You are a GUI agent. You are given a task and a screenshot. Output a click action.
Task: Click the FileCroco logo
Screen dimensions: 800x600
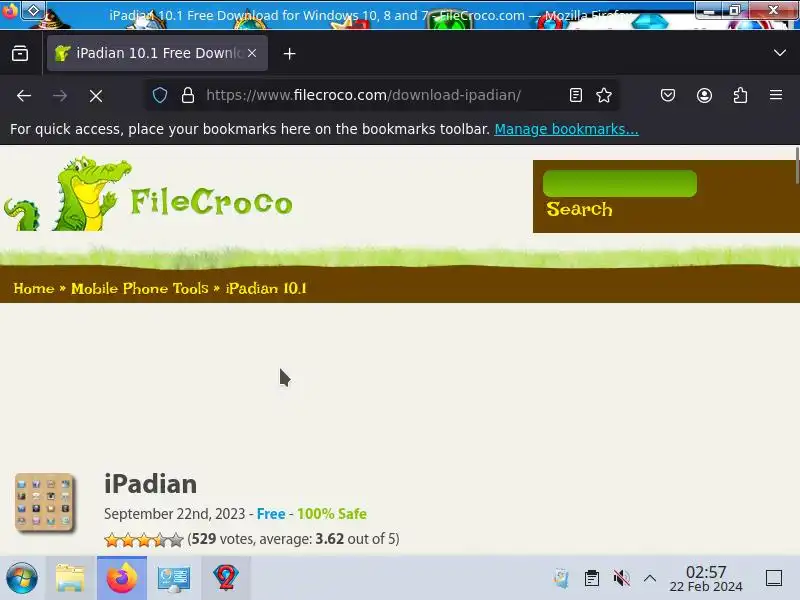148,194
